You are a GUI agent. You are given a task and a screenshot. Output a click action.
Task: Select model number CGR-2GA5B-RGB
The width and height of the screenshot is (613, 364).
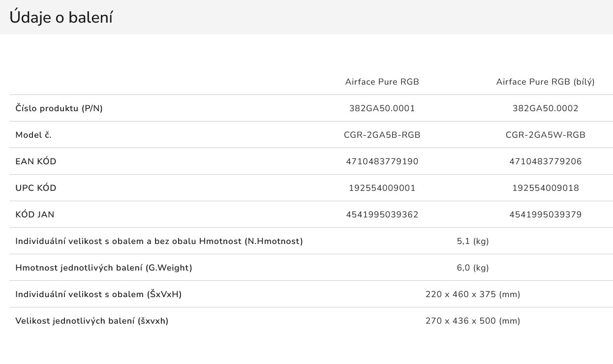point(382,135)
